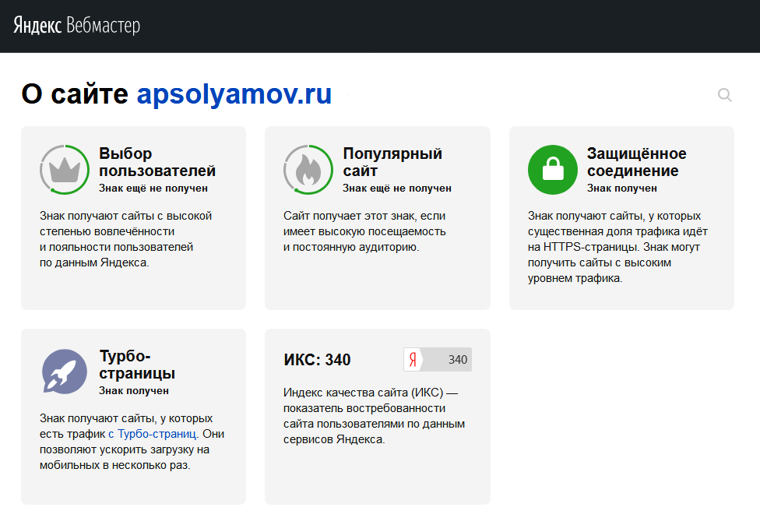Click the crown icon for Выбор пользователей
Screen dimensions: 760x532
[x=65, y=170]
